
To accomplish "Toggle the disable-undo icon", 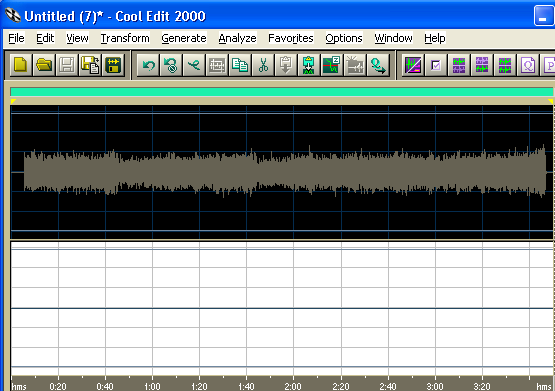I will (171, 65).
